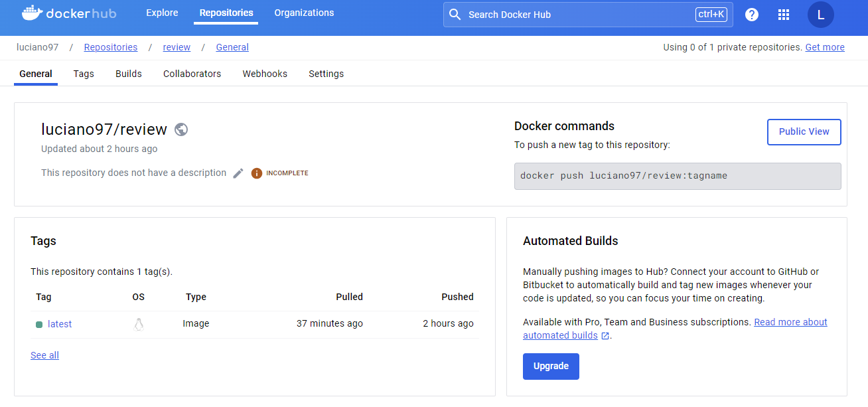Click the Get more link
Image resolution: width=868 pixels, height=407 pixels.
pyautogui.click(x=825, y=47)
